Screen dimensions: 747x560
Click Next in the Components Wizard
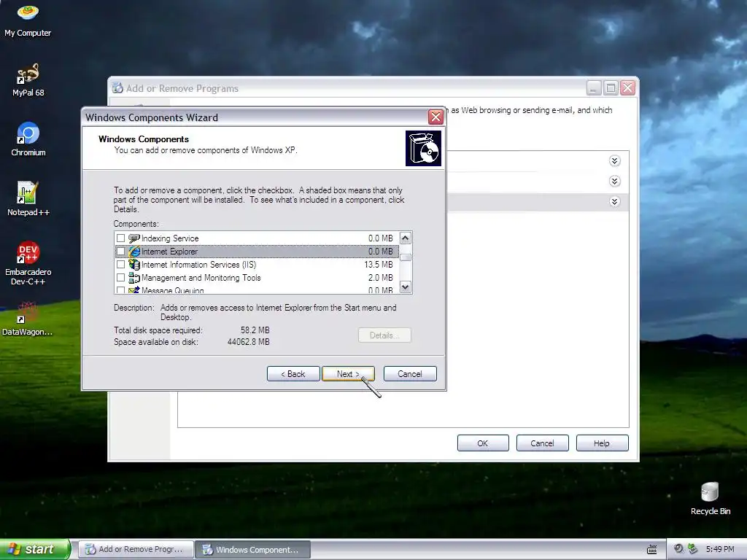348,374
